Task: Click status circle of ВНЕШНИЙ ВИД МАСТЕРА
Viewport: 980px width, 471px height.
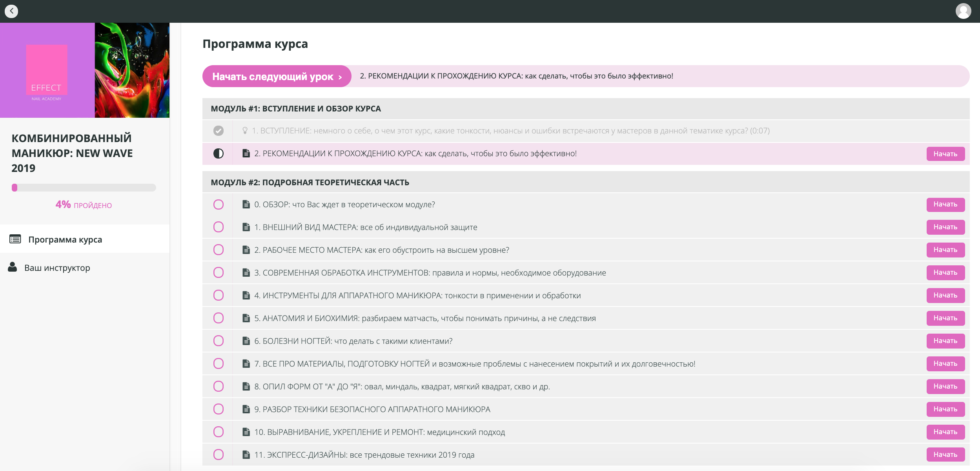Action: click(x=219, y=227)
